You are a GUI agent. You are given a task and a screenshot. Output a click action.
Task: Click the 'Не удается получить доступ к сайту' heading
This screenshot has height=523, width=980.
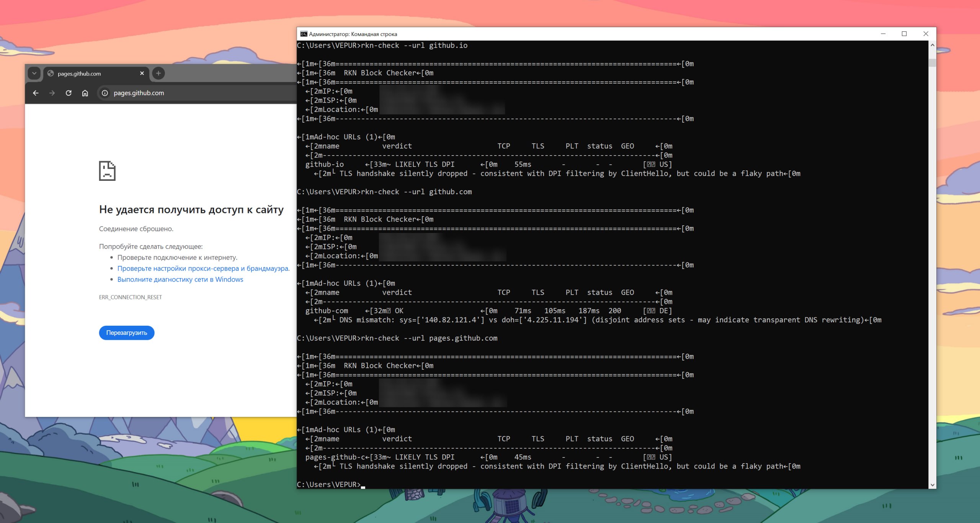191,210
